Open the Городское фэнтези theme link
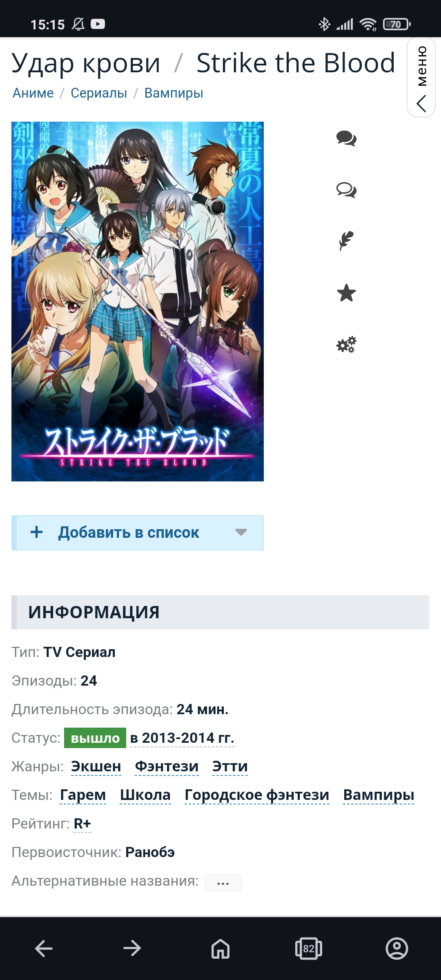The height and width of the screenshot is (980, 441). (257, 795)
